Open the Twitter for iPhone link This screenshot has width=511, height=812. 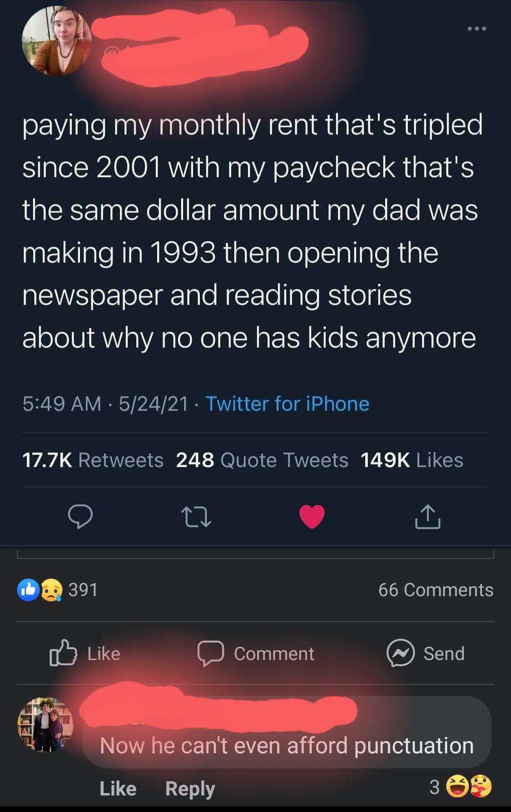pyautogui.click(x=287, y=404)
